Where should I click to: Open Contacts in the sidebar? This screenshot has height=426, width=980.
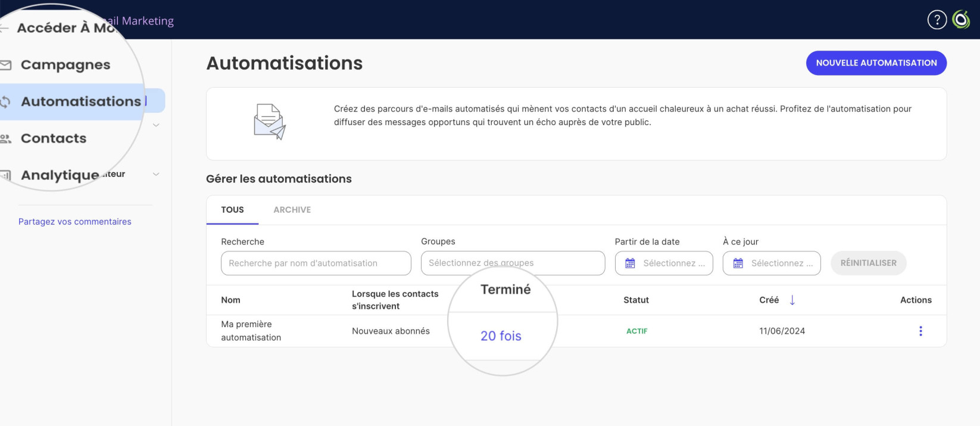(x=54, y=138)
